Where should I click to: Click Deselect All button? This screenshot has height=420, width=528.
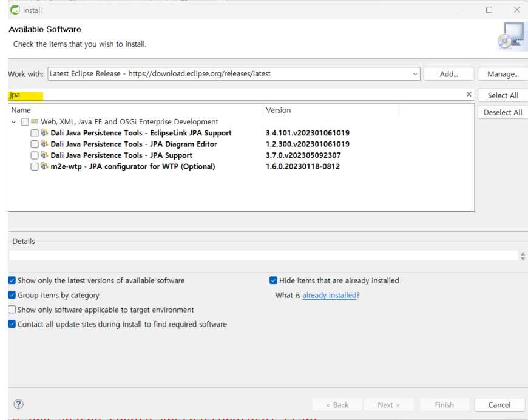point(503,112)
